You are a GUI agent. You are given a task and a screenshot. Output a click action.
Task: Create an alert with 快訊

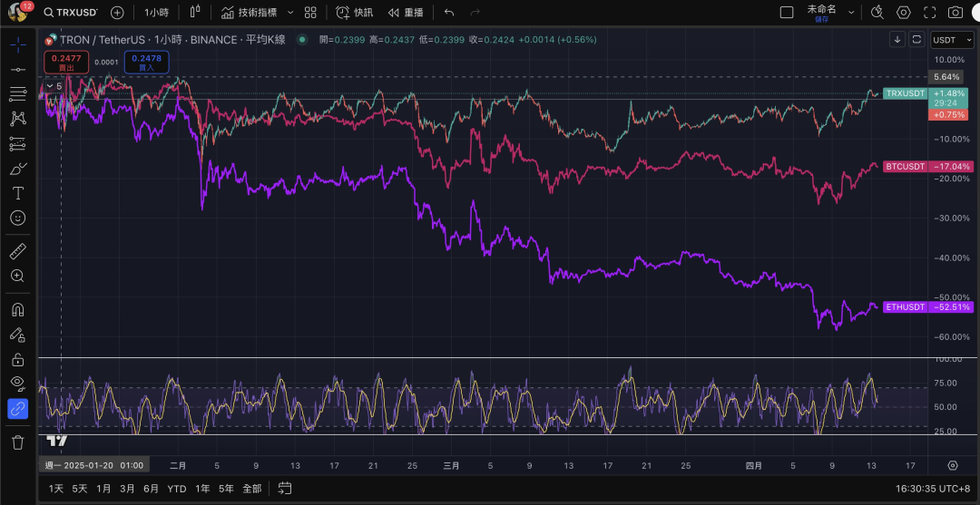355,13
